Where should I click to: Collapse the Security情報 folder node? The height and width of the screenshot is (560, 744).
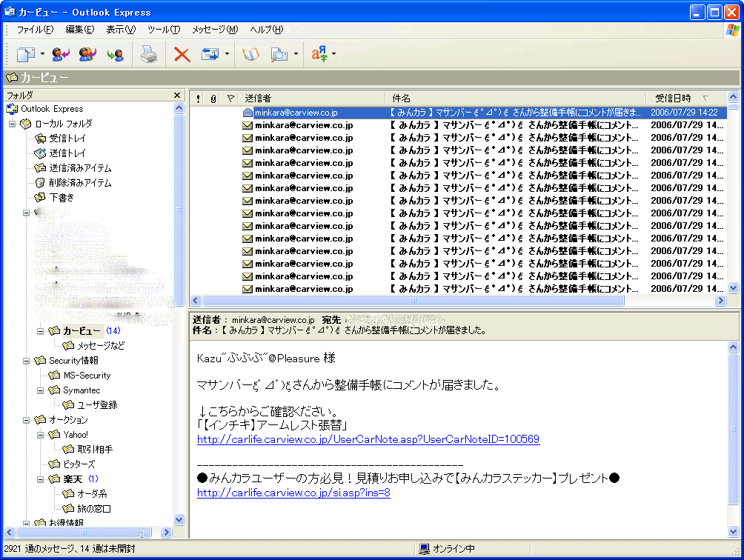(27, 361)
